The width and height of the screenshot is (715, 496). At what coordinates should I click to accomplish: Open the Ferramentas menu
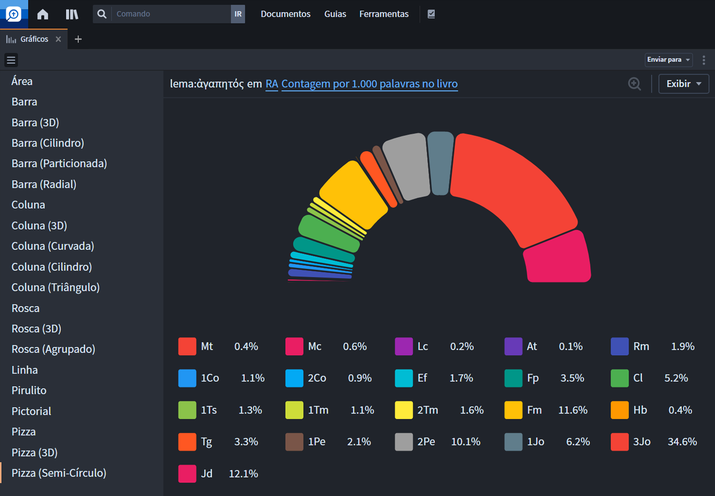384,14
